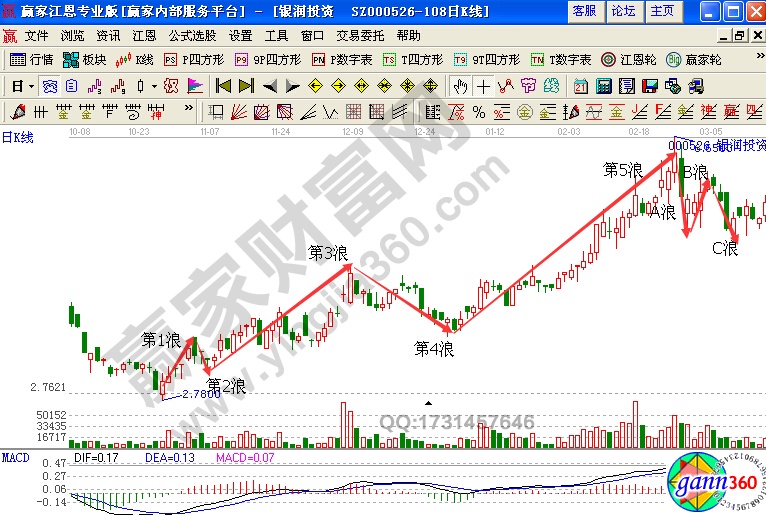Click the 论坛 forum button
This screenshot has height=516, width=766.
(x=622, y=11)
